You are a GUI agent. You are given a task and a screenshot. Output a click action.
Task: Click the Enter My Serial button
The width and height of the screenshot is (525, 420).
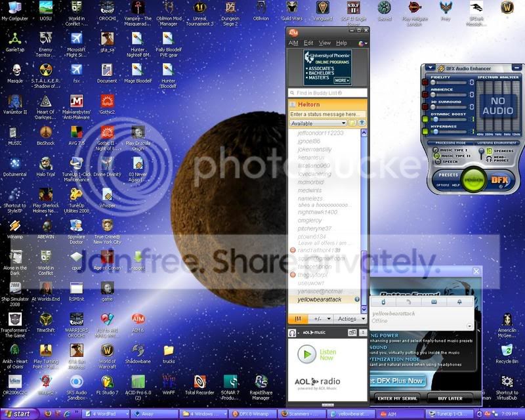(x=398, y=398)
